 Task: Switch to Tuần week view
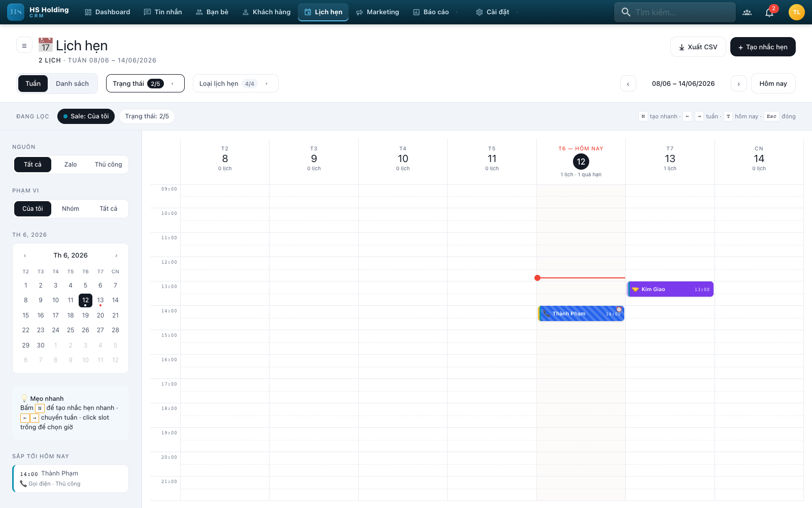point(33,83)
